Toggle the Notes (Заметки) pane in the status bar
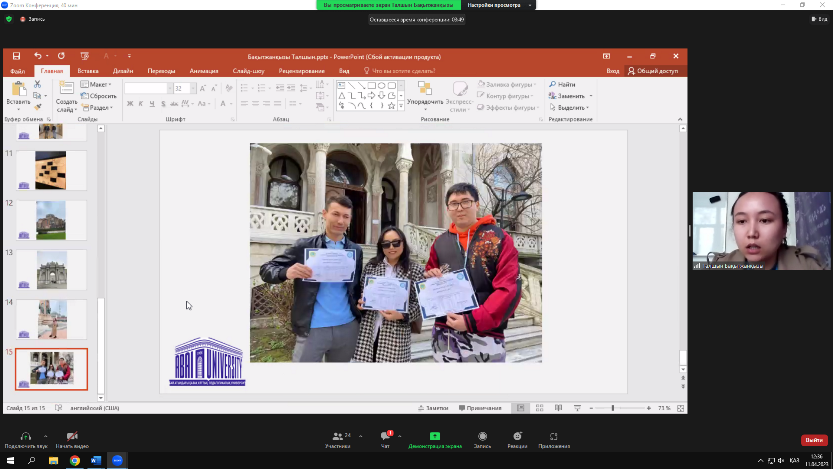833x469 pixels. coord(435,408)
